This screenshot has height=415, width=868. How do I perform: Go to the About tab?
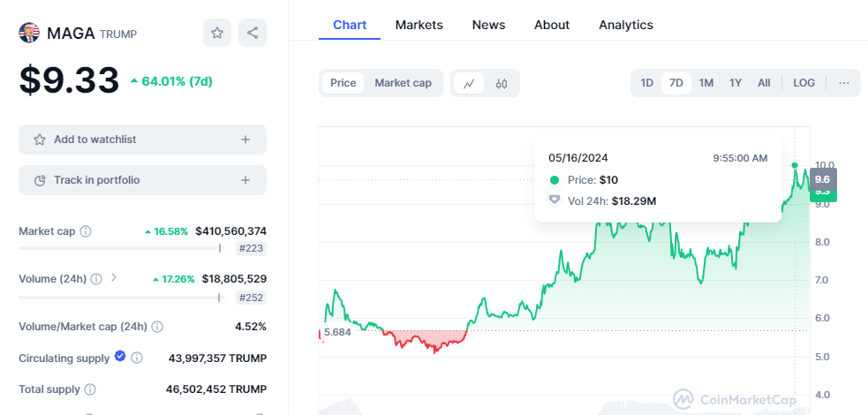(x=552, y=25)
